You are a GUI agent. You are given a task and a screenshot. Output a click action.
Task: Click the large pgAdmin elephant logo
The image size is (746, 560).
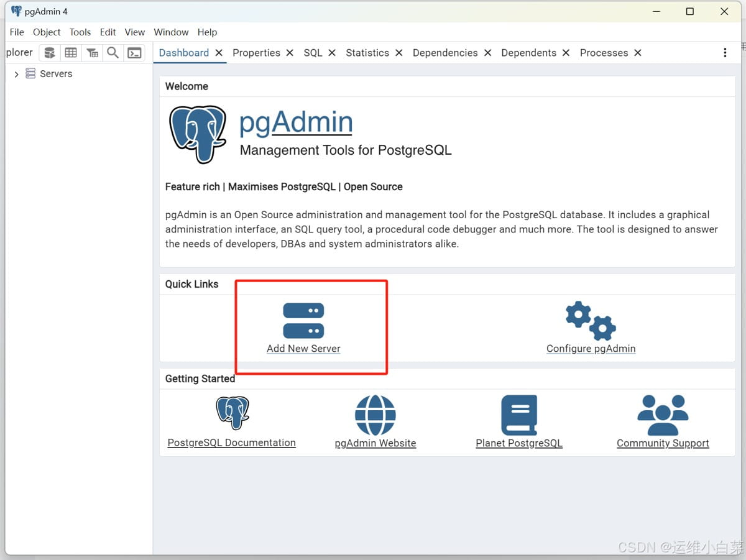[x=198, y=134]
